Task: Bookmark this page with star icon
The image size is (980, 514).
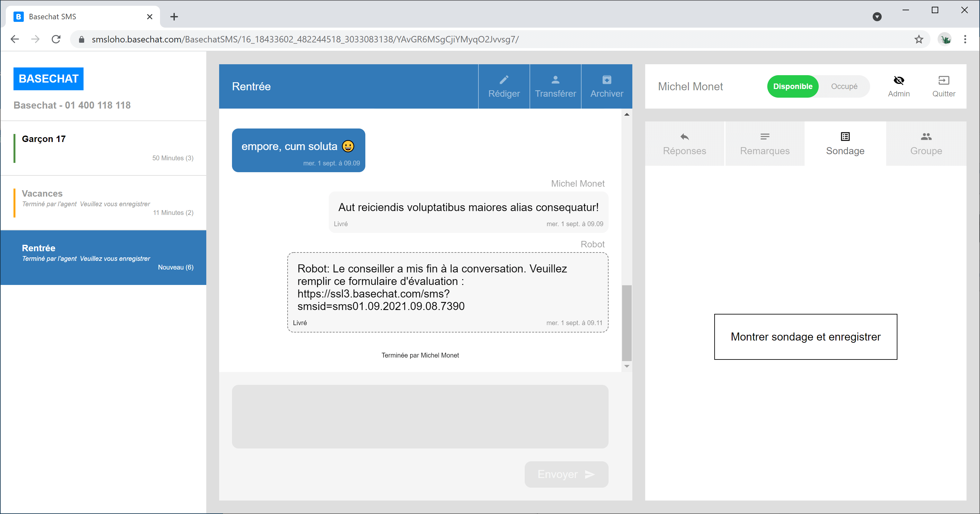Action: [918, 39]
